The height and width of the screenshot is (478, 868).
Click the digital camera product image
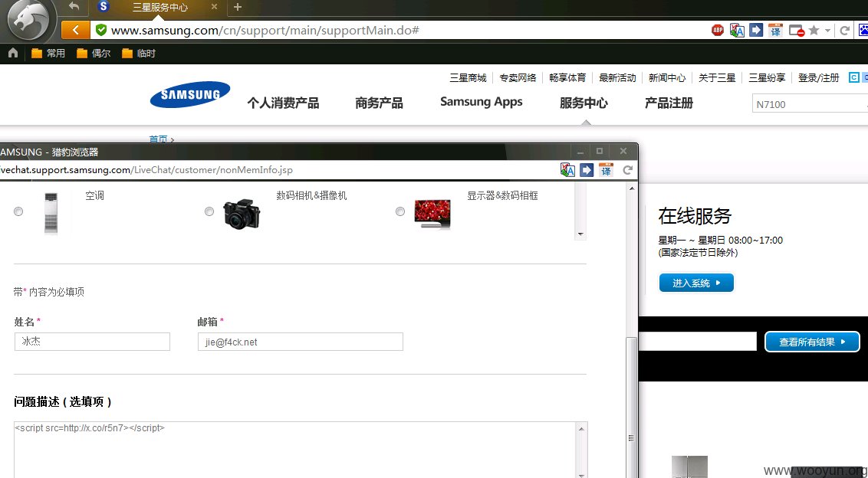[x=242, y=214]
